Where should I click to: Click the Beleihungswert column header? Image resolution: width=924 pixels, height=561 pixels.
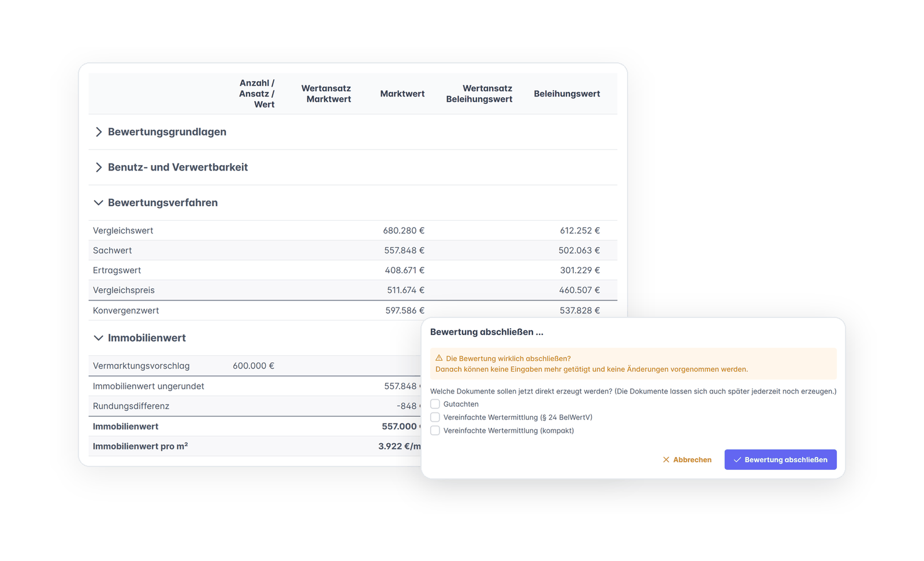tap(567, 94)
